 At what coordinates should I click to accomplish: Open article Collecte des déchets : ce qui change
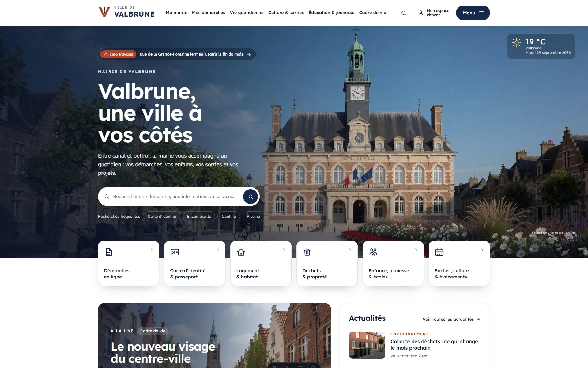(x=434, y=345)
